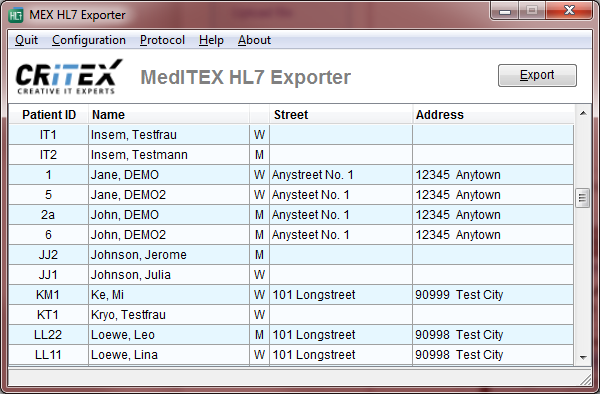Select the 'John, DEMO2' name cell
The height and width of the screenshot is (394, 600).
click(169, 234)
